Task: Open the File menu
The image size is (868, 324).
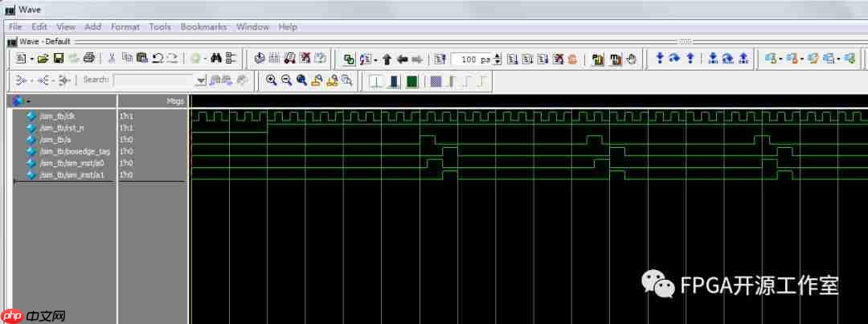Action: coord(15,27)
